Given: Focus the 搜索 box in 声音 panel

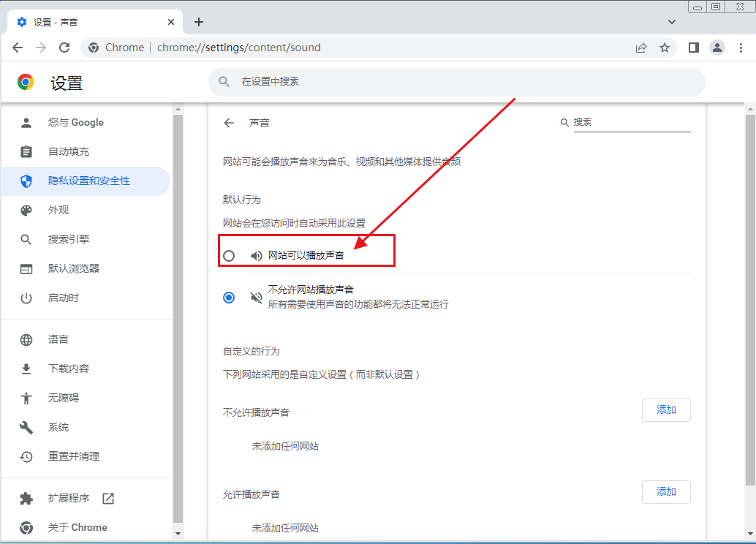Looking at the screenshot, I should 632,123.
